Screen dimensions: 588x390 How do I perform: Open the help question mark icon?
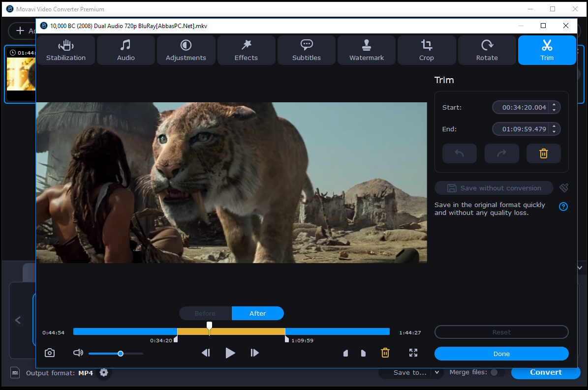[x=563, y=207]
